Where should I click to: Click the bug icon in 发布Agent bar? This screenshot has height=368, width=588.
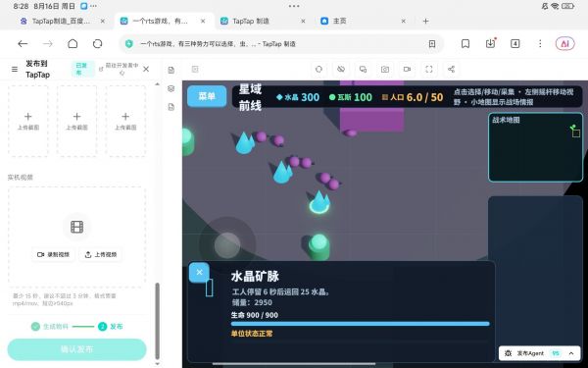509,353
